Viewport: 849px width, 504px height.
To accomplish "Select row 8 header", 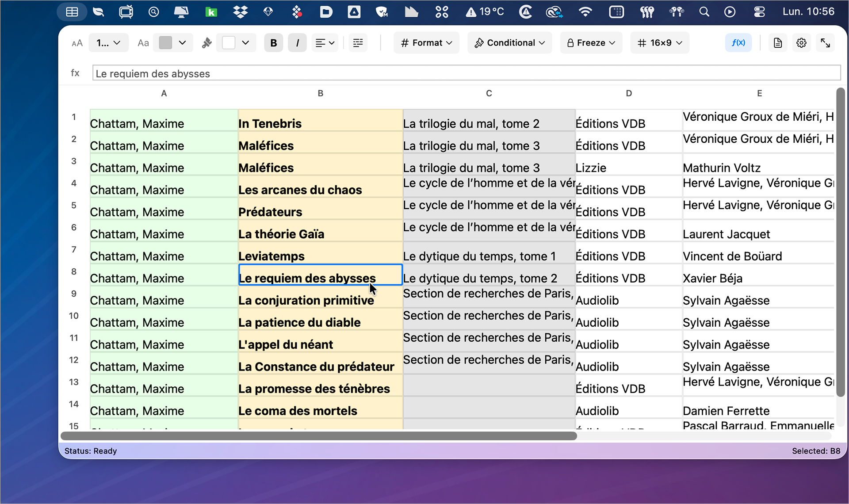I will click(x=74, y=271).
